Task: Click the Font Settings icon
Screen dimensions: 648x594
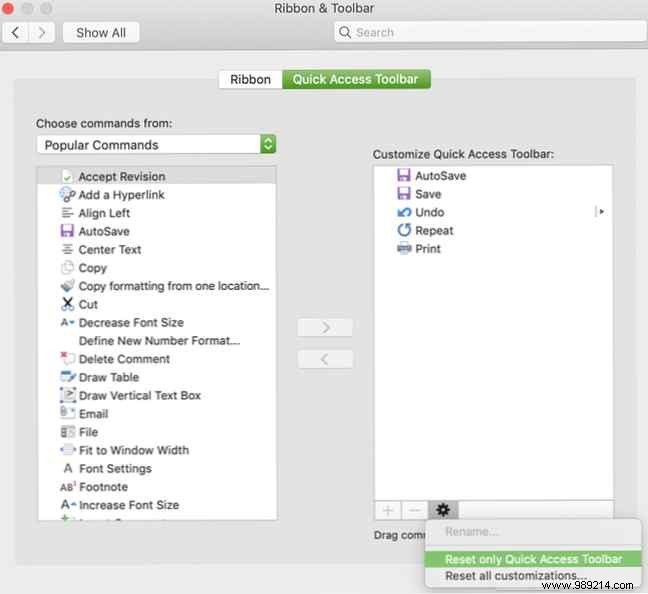Action: [68, 468]
